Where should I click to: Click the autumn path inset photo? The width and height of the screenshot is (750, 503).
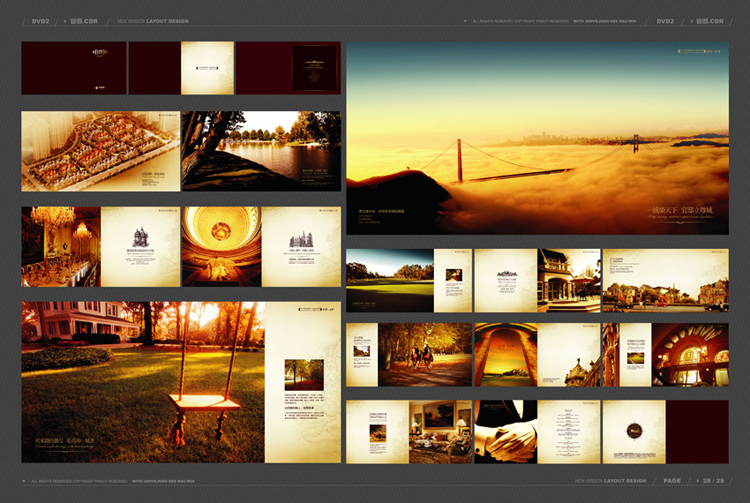tap(304, 375)
